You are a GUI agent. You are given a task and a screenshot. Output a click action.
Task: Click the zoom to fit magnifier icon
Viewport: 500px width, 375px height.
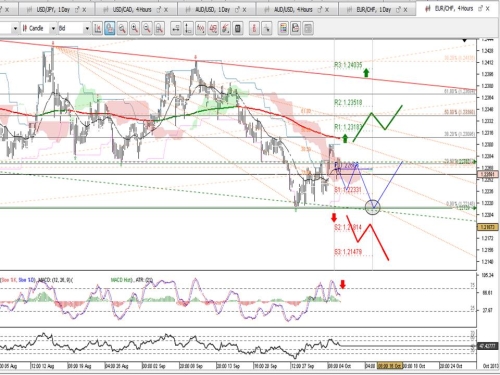(x=159, y=29)
